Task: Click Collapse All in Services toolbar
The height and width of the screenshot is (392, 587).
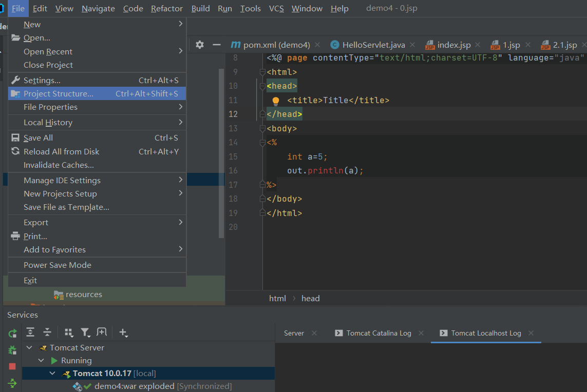Action: tap(47, 332)
